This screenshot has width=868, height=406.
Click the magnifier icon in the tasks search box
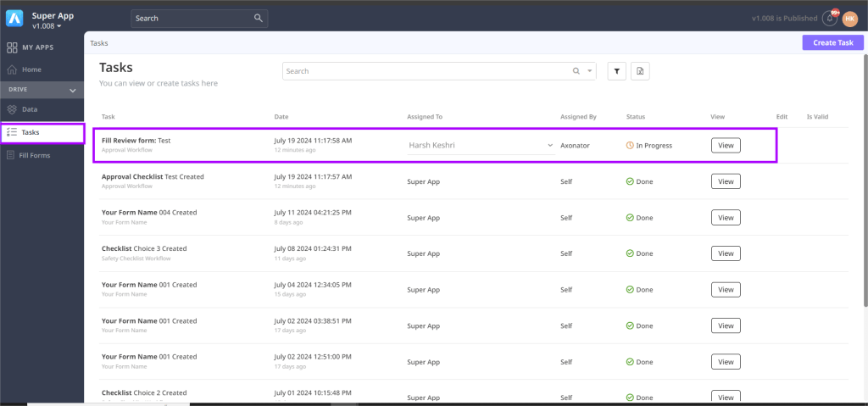[576, 71]
